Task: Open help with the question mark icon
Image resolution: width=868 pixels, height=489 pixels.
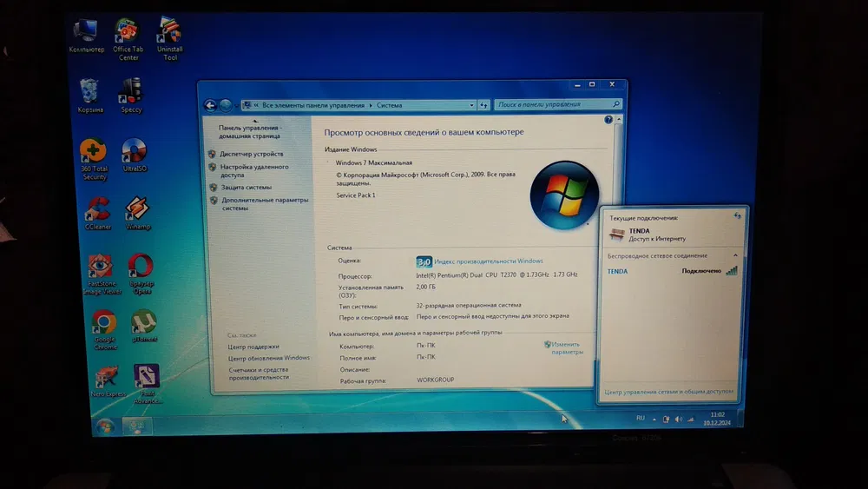Action: click(x=608, y=120)
